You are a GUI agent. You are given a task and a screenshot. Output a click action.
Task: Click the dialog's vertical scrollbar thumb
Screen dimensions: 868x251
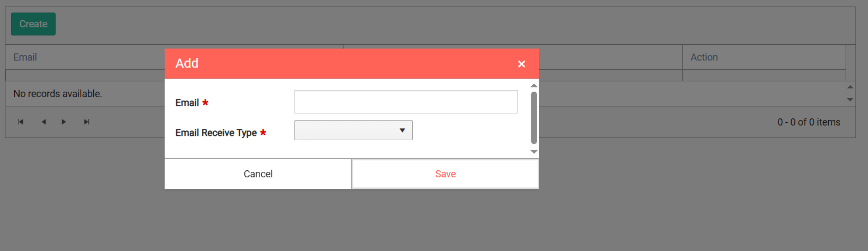pos(534,118)
